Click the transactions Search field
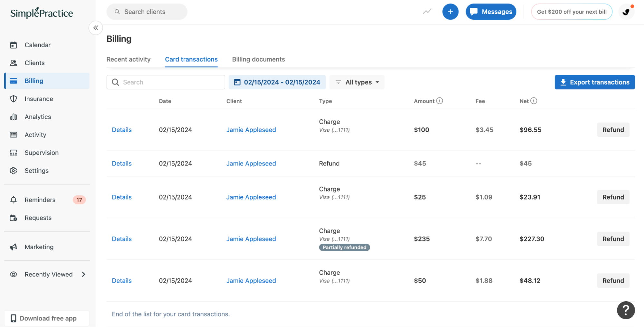The width and height of the screenshot is (644, 327). point(166,82)
